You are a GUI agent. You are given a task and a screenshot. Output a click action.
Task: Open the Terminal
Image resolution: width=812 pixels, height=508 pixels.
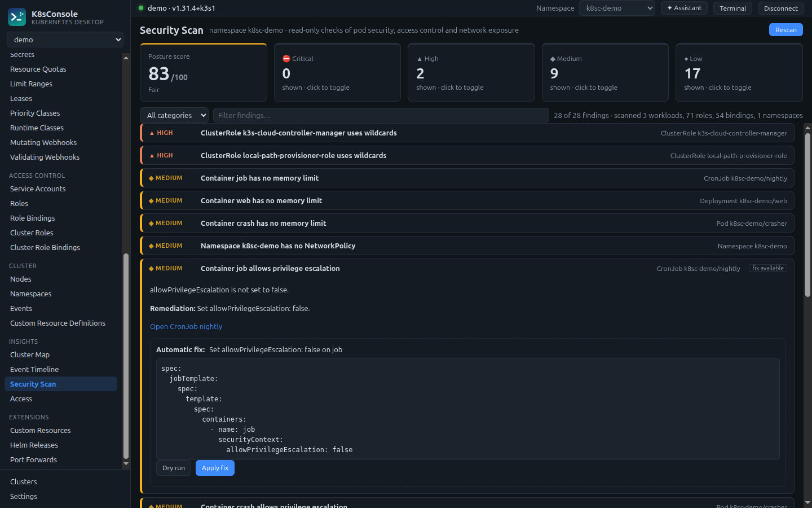732,8
